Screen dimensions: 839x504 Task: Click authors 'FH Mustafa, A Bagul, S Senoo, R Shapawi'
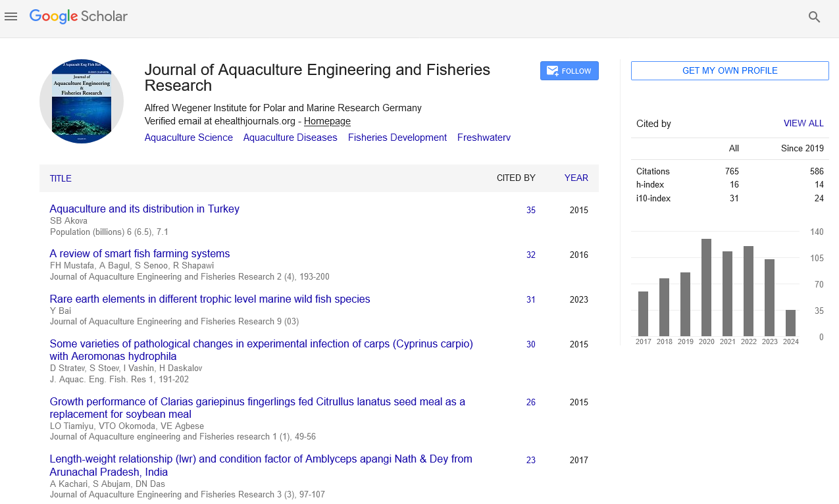pos(132,266)
